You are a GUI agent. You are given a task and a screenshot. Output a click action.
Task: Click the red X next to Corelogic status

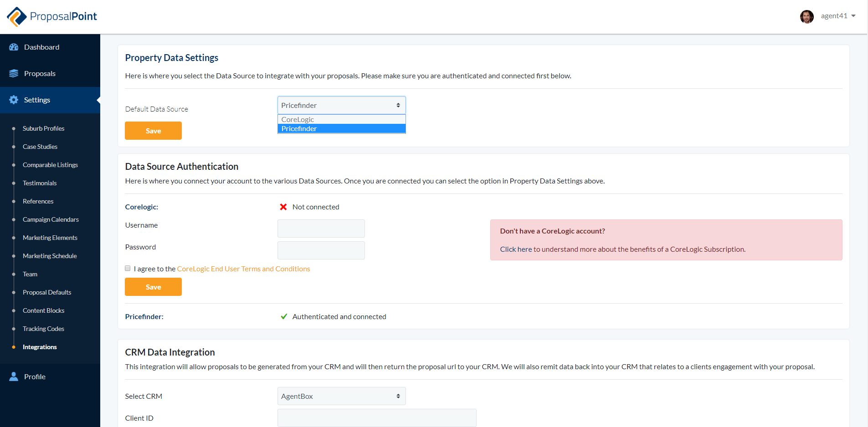point(283,207)
